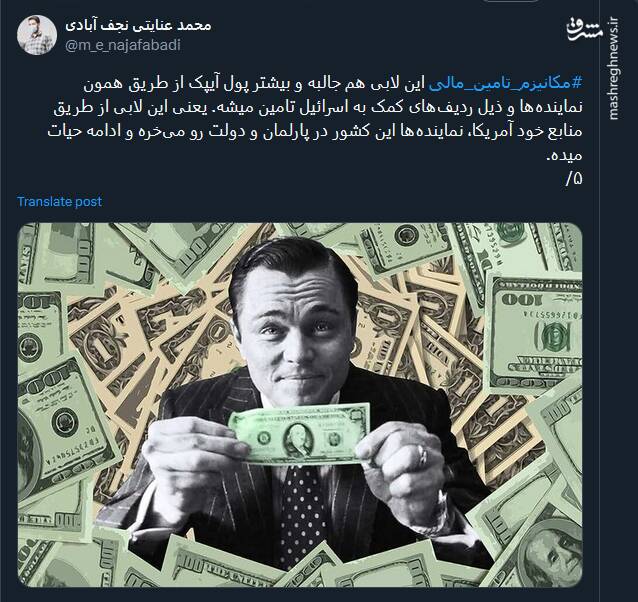This screenshot has width=638, height=602.
Task: Click the Mashregh logo watermark
Action: click(584, 29)
